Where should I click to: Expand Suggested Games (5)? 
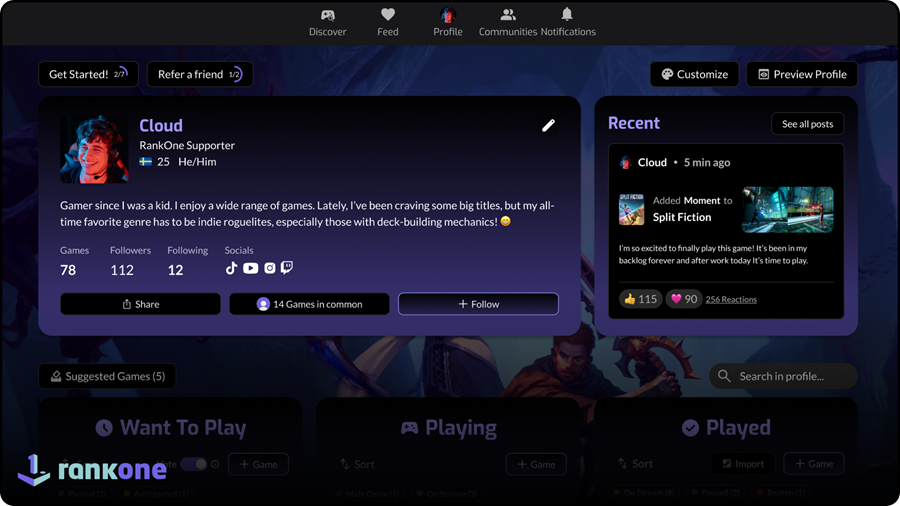point(107,376)
